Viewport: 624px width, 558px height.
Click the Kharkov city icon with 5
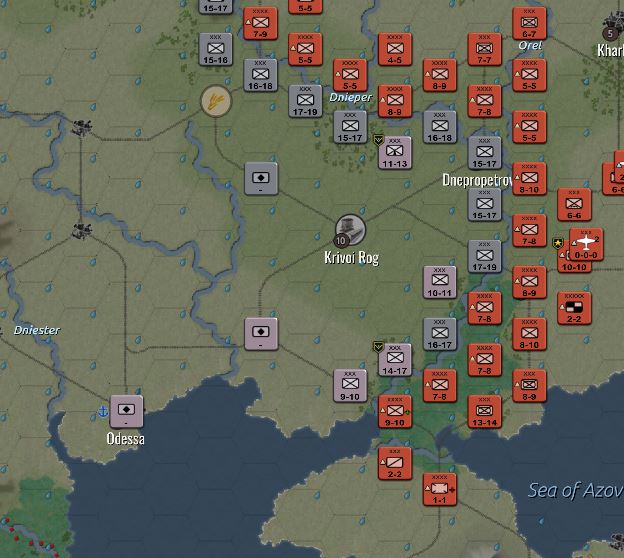tap(613, 25)
